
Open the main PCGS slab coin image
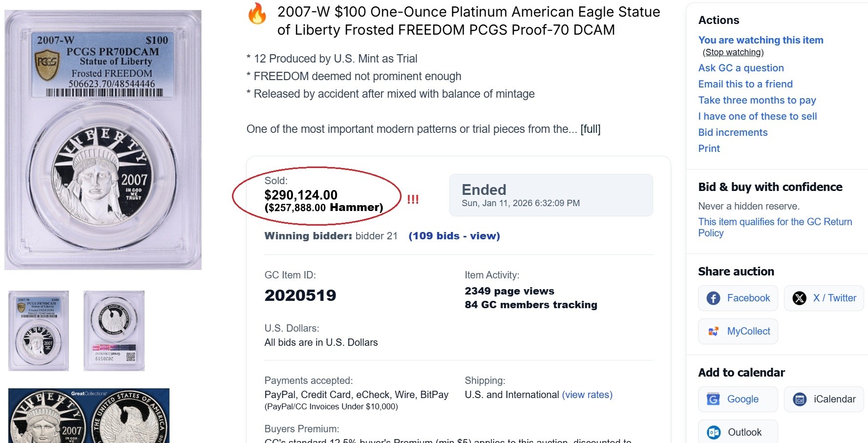(x=103, y=140)
